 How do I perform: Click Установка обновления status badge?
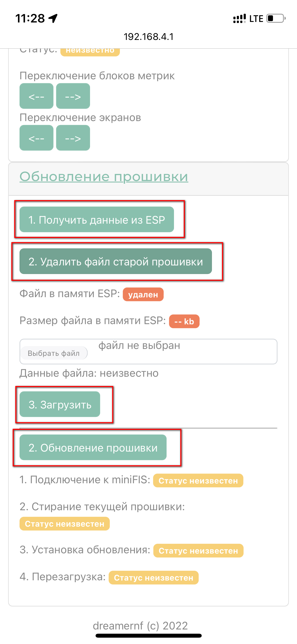[x=198, y=551]
